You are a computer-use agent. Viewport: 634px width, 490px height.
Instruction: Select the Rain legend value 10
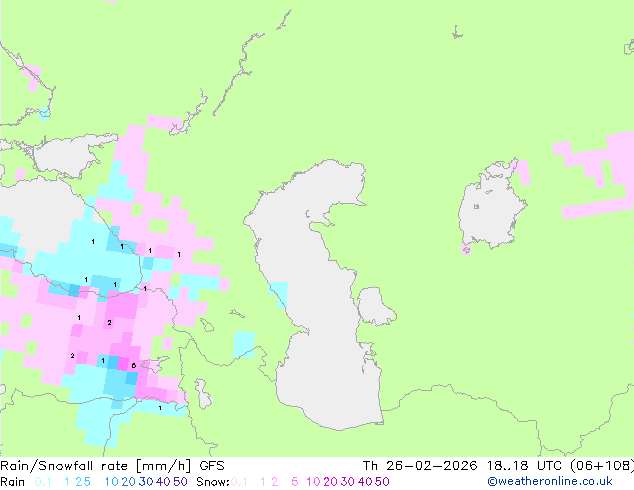pos(111,482)
